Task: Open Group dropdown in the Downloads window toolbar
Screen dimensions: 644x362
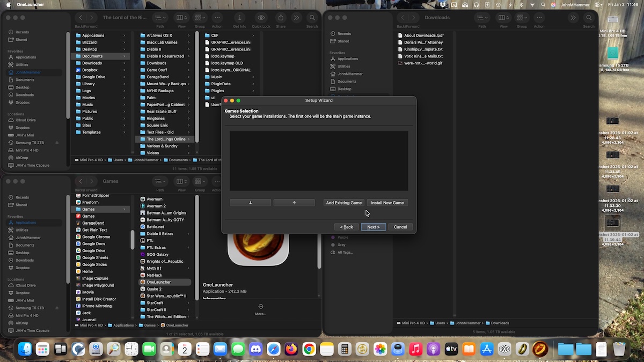Action: click(522, 18)
